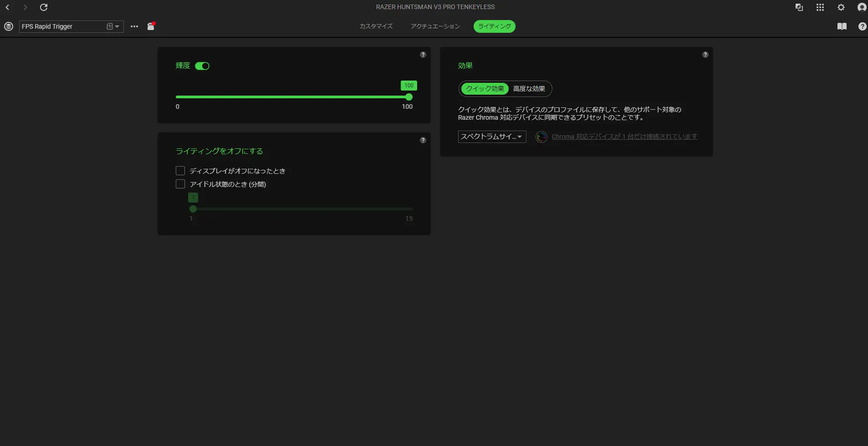Go back with the left arrow

pos(7,7)
